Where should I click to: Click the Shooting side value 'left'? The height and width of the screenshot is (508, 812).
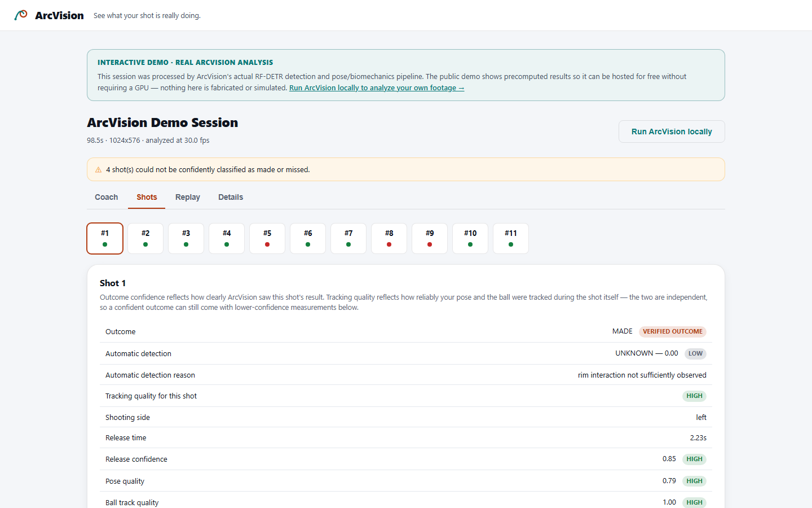click(x=701, y=418)
